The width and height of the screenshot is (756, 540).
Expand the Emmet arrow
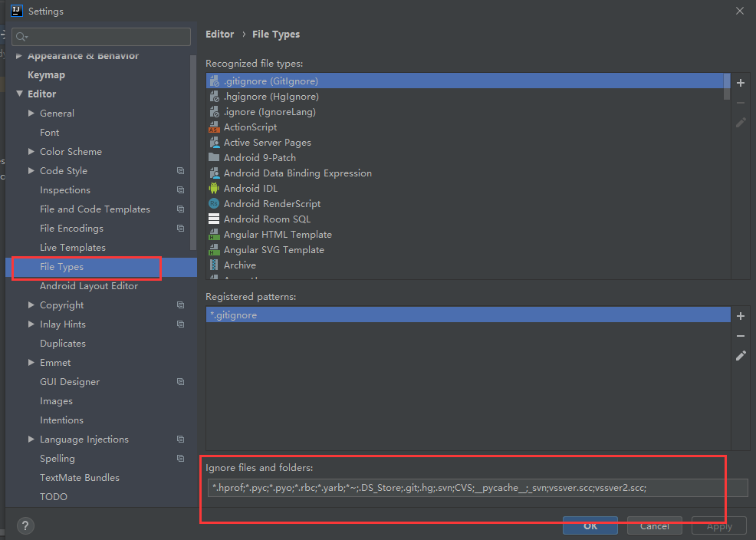[x=31, y=363]
